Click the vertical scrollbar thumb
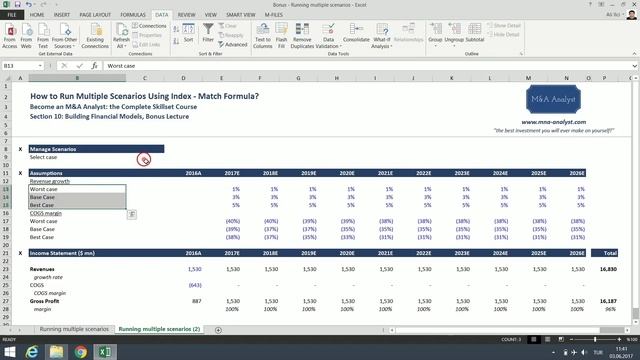 click(x=636, y=313)
